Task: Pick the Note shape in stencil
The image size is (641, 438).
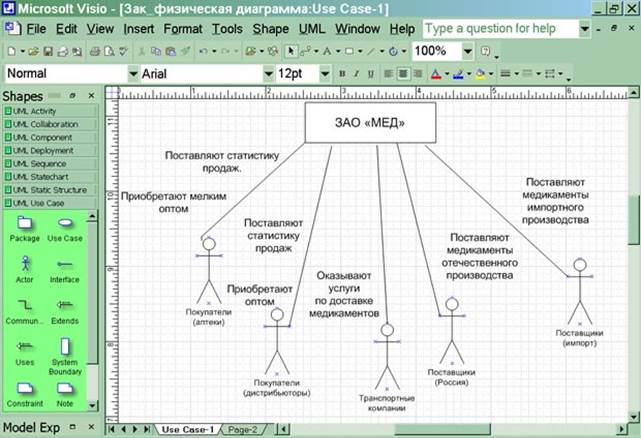Action: pos(65,395)
